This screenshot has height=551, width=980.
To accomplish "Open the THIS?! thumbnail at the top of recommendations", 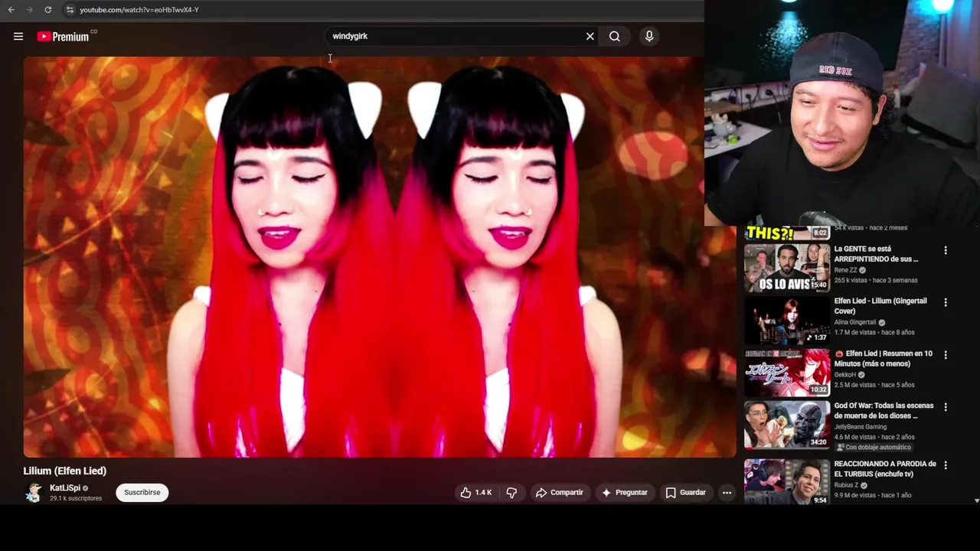I will pyautogui.click(x=787, y=233).
